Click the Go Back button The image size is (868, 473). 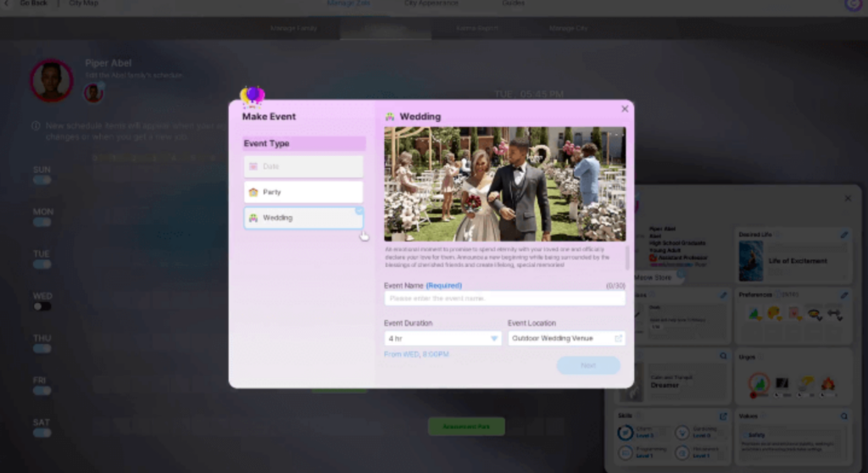tap(29, 3)
